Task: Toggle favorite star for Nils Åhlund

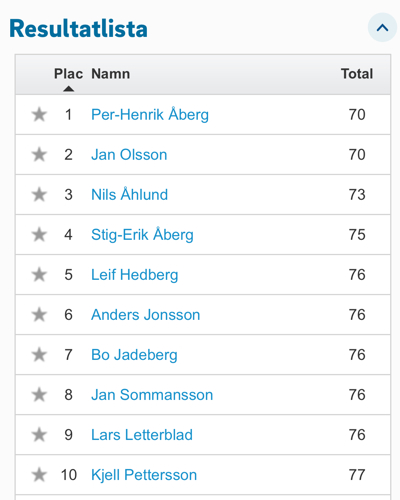Action: tap(39, 195)
